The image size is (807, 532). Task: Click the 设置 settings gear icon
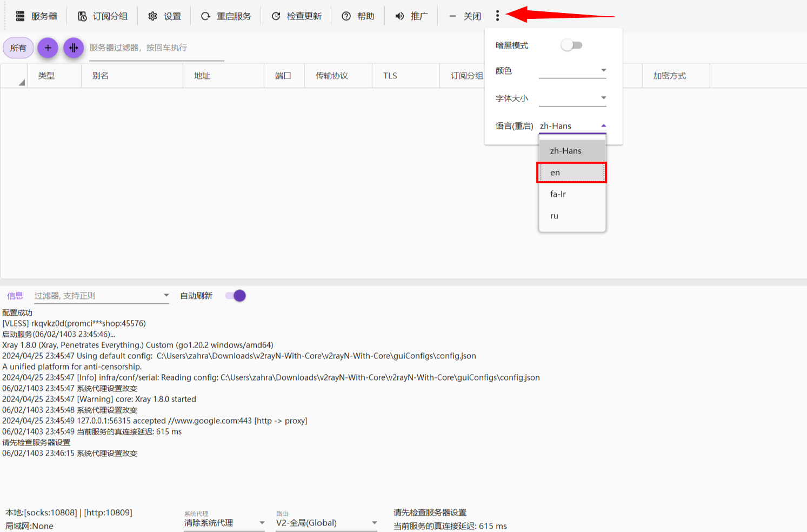point(153,16)
